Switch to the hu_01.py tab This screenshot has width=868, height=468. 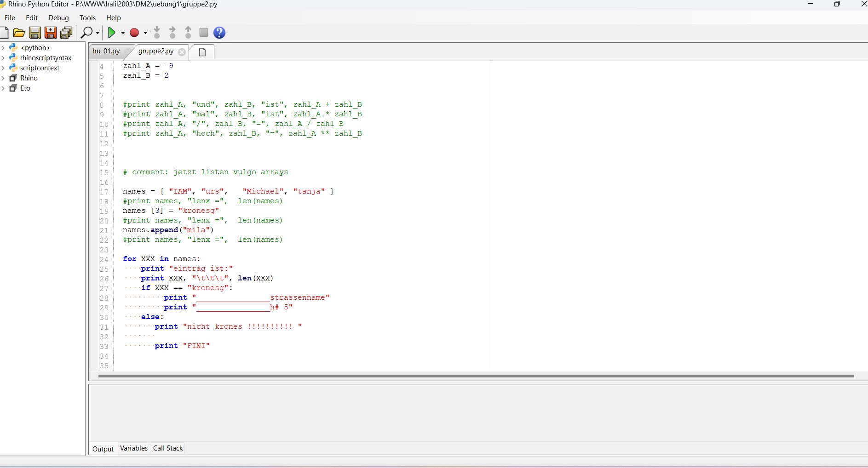(105, 51)
